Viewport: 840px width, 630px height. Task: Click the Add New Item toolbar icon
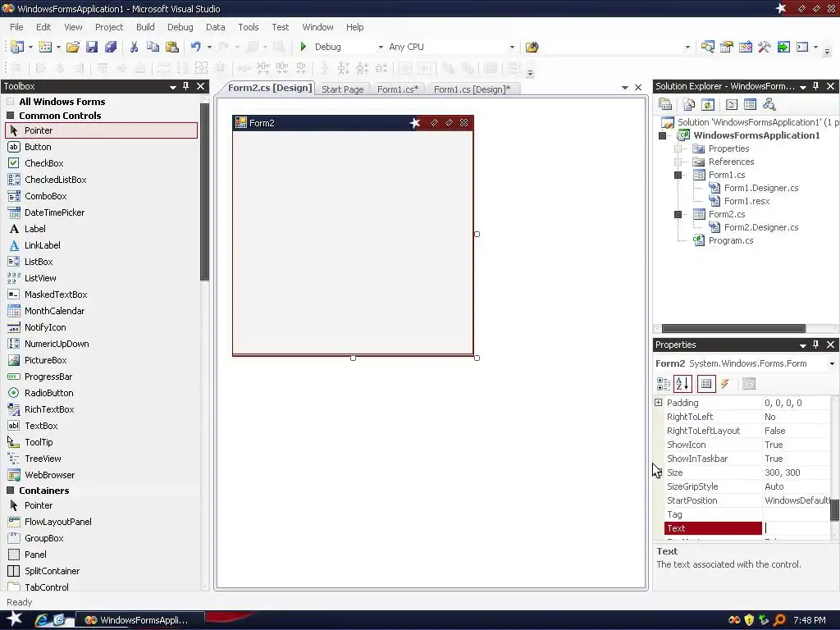point(45,47)
